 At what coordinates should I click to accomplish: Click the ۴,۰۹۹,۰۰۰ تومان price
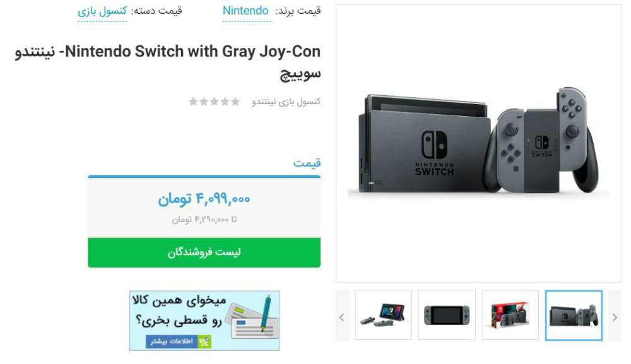204,199
